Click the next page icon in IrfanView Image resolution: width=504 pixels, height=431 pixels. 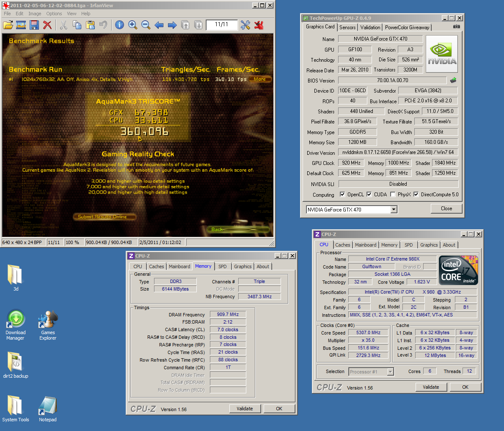click(198, 25)
